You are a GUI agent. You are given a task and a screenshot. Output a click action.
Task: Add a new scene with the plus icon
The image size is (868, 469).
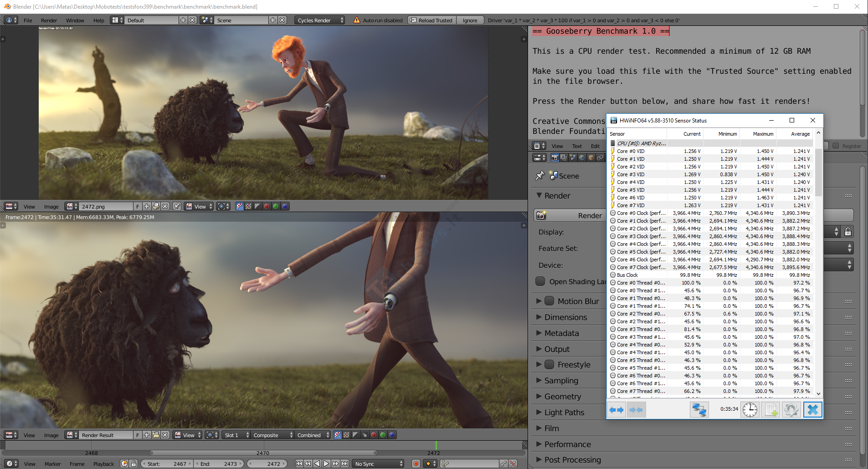pos(273,20)
